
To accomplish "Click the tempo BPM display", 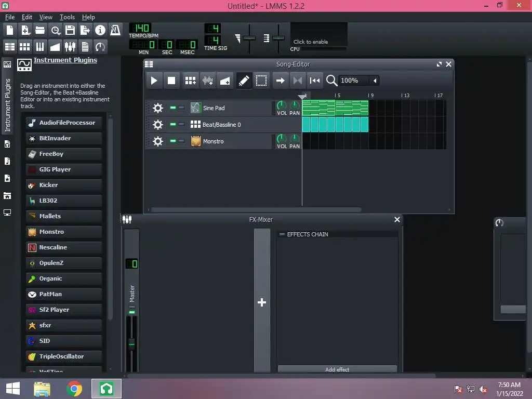I will point(140,28).
